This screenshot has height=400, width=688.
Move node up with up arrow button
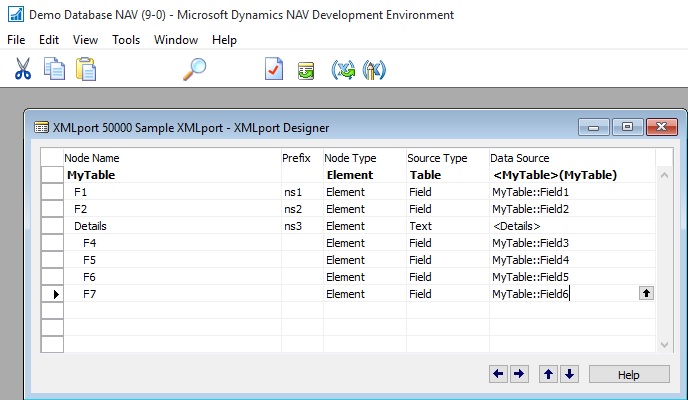[548, 374]
